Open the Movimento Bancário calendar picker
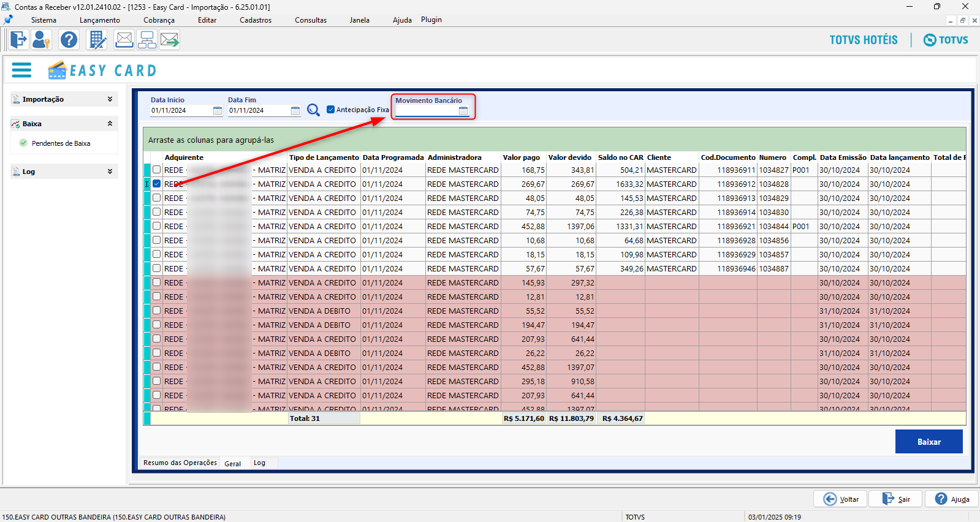 pos(463,110)
